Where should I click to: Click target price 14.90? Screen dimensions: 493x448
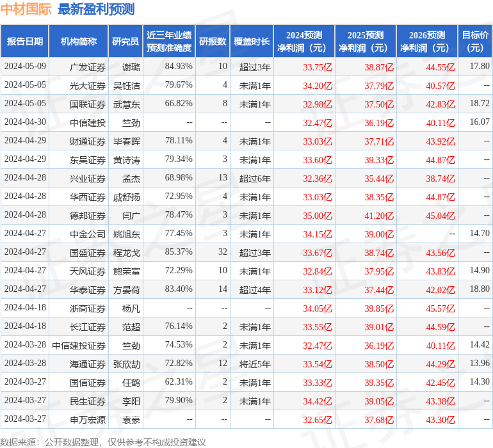pos(480,270)
